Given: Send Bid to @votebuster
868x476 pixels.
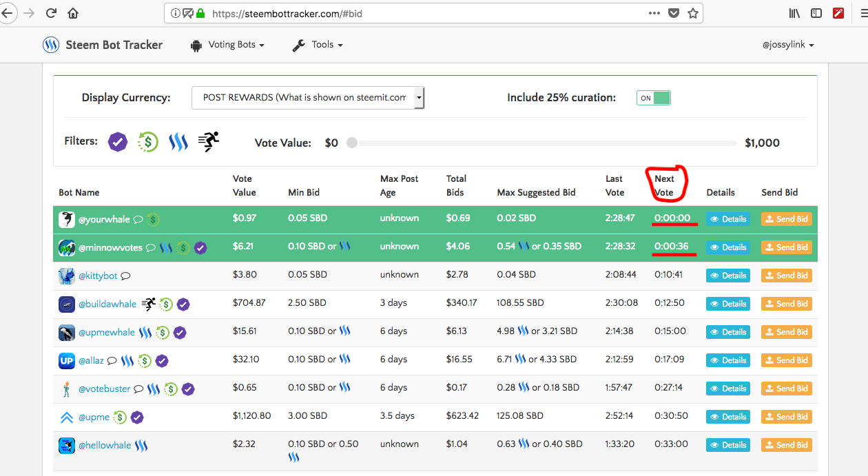Looking at the screenshot, I should [x=787, y=389].
